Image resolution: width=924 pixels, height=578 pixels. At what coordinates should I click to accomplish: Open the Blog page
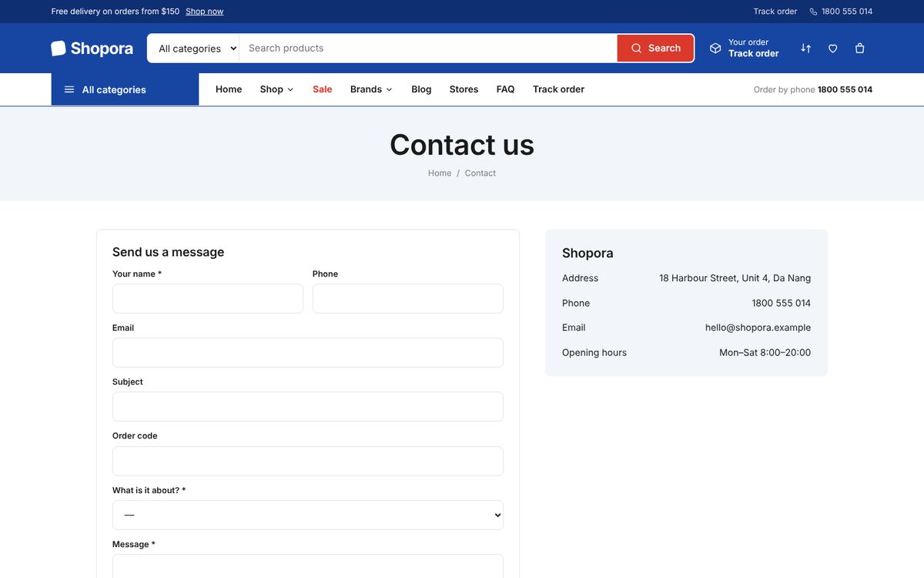point(421,89)
